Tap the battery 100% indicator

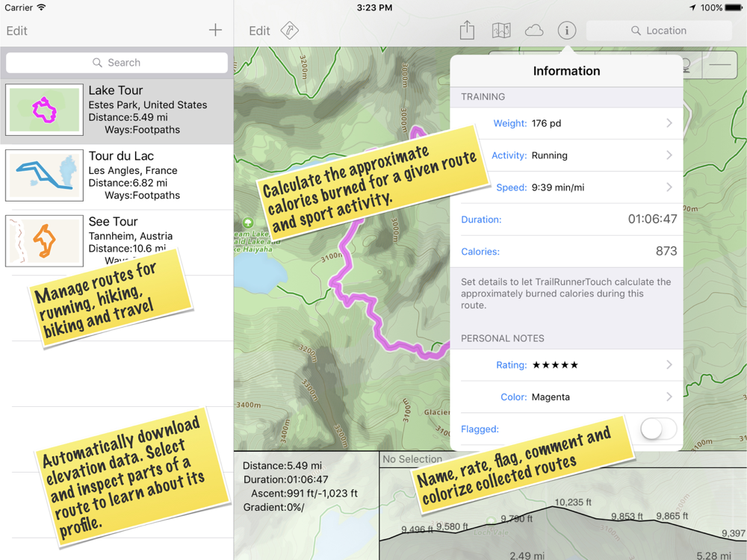click(x=721, y=7)
